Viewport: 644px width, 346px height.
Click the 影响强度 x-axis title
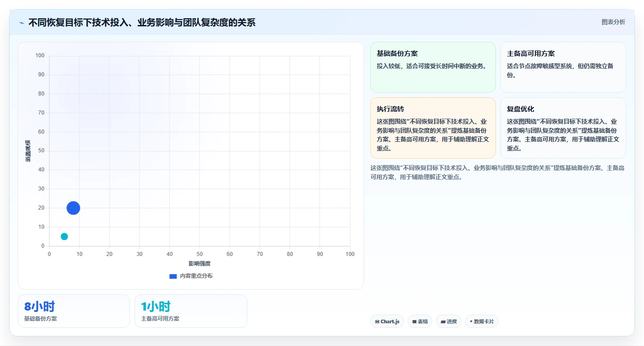tap(200, 264)
